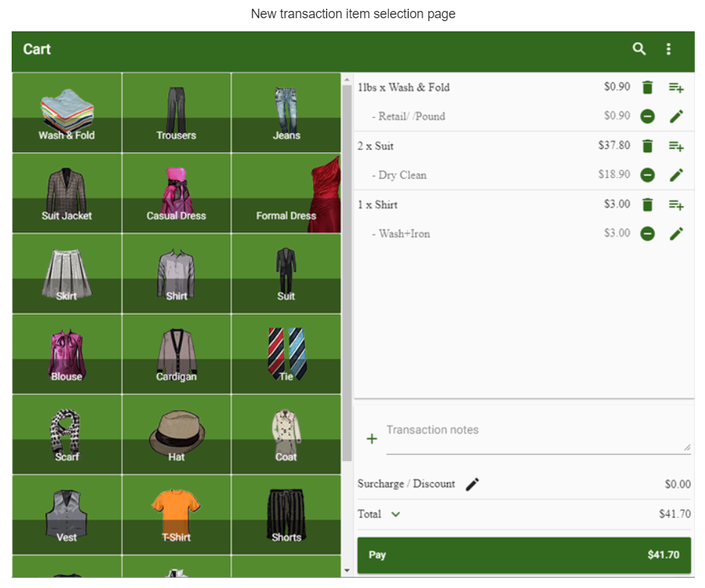Edit Surcharge / Discount with pencil icon
The image size is (705, 588).
(472, 484)
